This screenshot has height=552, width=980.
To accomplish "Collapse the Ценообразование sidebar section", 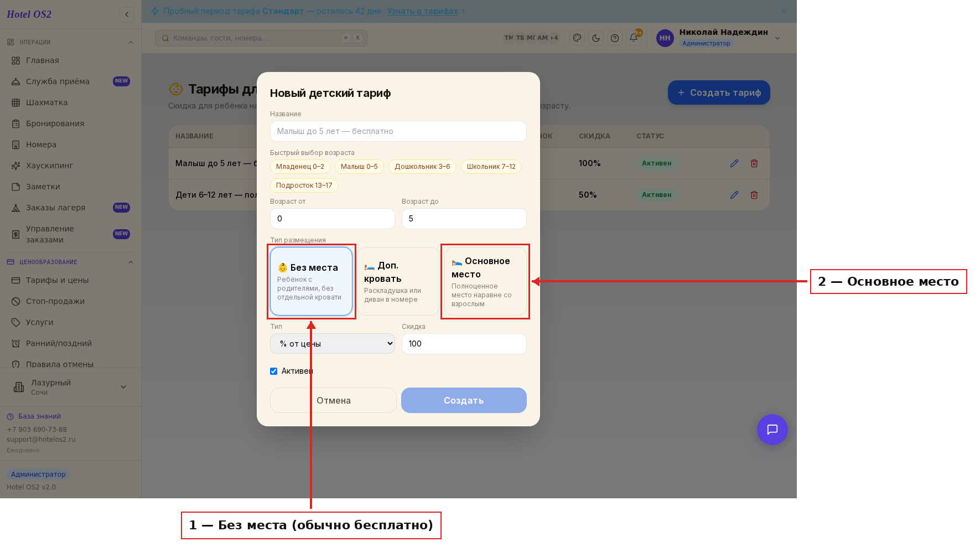I will tap(131, 262).
